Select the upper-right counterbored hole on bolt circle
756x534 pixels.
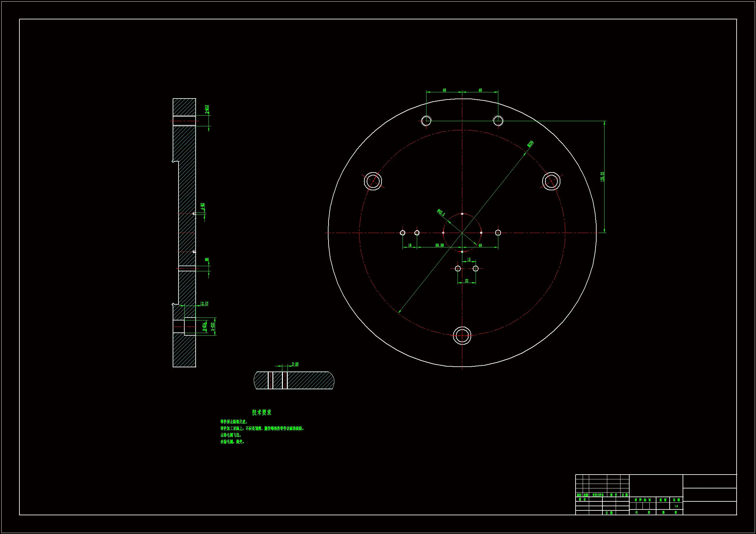tap(551, 181)
